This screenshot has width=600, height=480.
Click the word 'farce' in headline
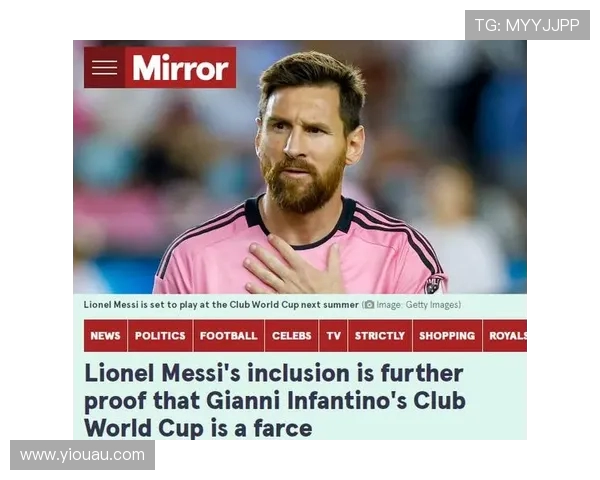(x=283, y=428)
